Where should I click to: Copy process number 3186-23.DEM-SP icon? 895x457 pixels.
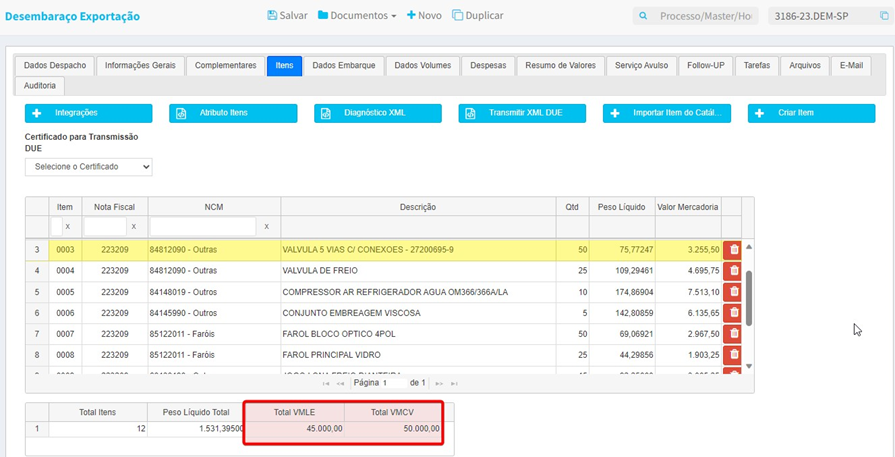(884, 17)
